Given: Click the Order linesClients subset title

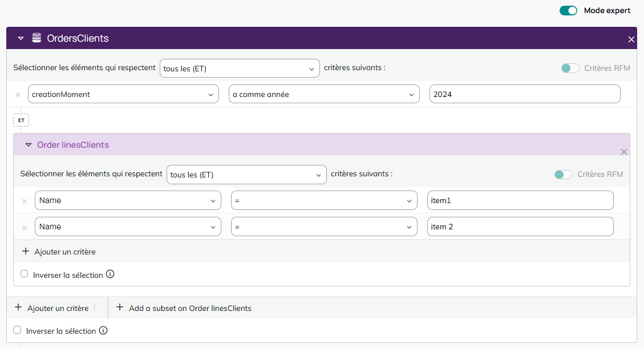Looking at the screenshot, I should point(73,145).
